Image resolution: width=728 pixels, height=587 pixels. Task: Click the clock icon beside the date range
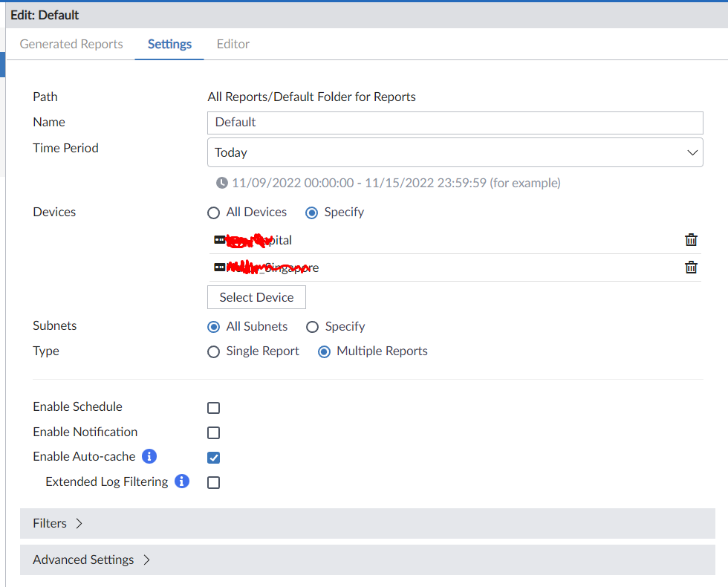point(222,183)
